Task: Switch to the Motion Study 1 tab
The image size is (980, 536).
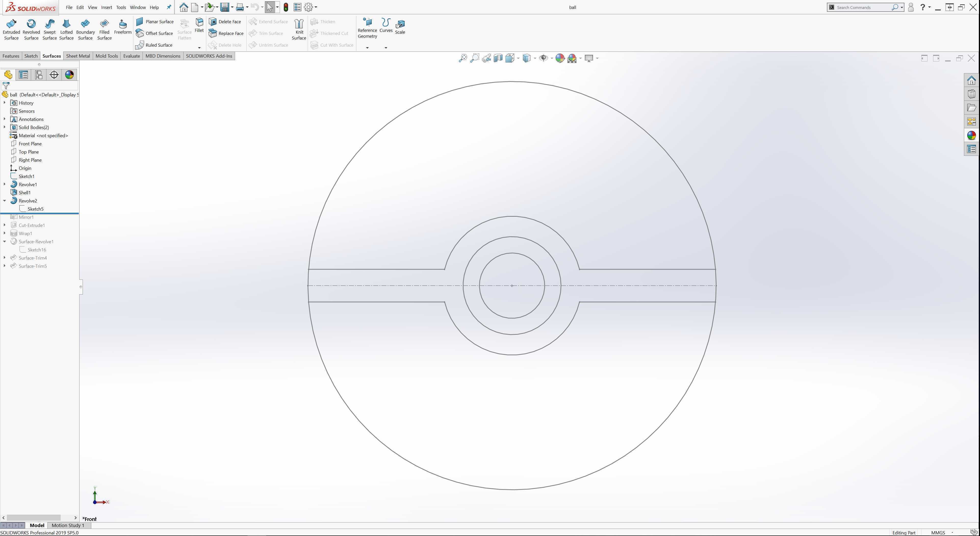Action: coord(68,525)
